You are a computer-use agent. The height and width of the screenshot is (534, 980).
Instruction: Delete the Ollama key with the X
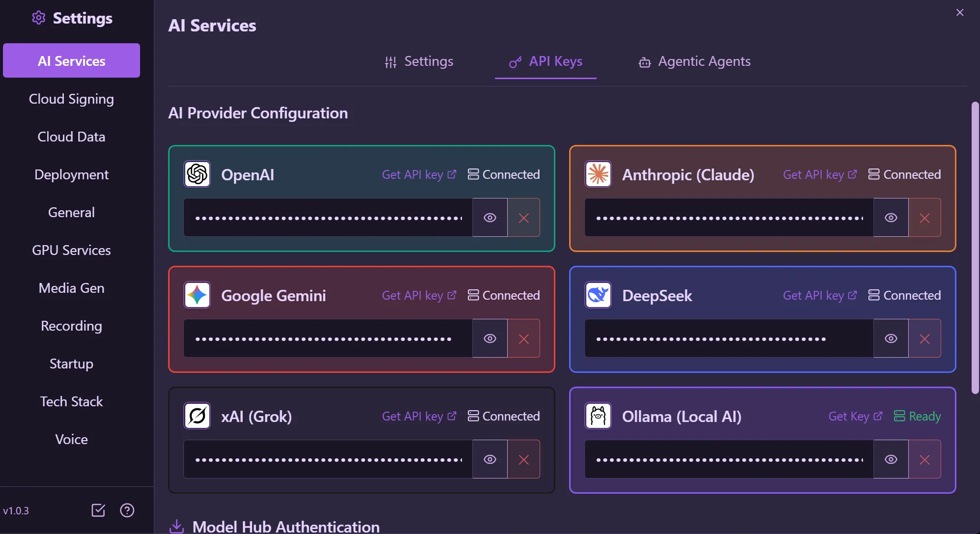tap(925, 459)
